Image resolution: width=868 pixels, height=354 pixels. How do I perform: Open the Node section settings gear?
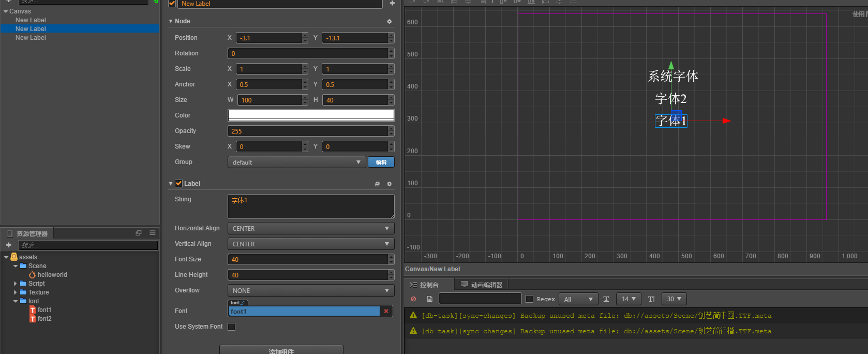point(390,21)
